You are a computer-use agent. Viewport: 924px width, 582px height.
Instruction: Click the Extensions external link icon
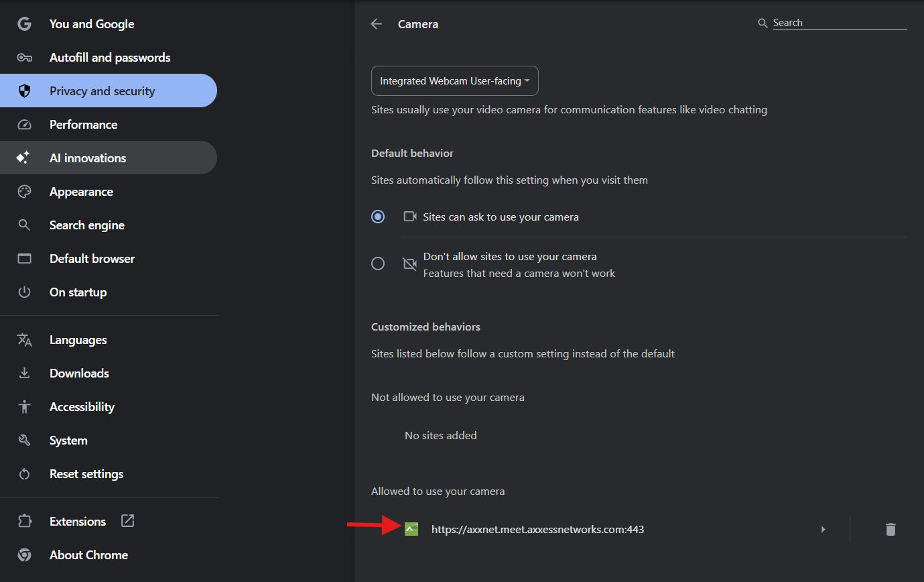(127, 521)
